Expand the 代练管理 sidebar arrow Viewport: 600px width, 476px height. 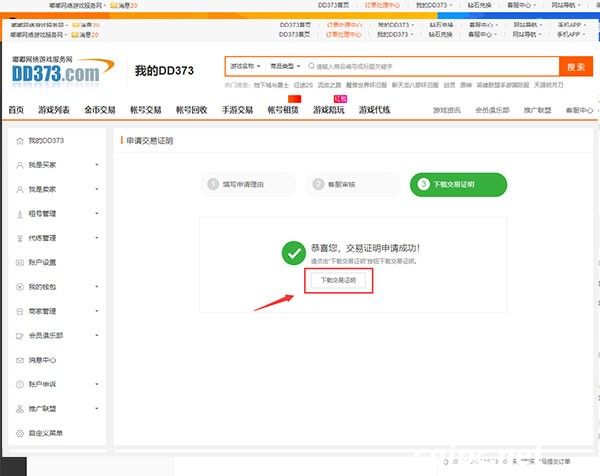(97, 238)
